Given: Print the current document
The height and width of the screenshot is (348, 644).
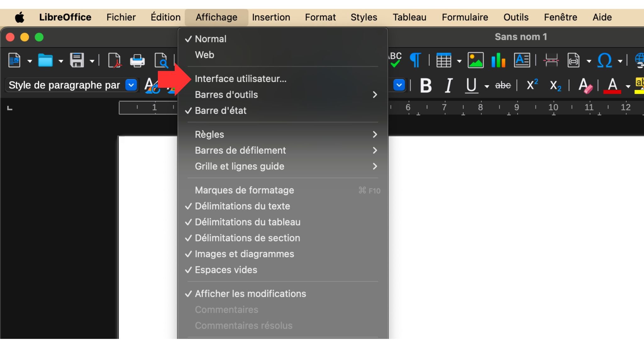Looking at the screenshot, I should (x=137, y=60).
